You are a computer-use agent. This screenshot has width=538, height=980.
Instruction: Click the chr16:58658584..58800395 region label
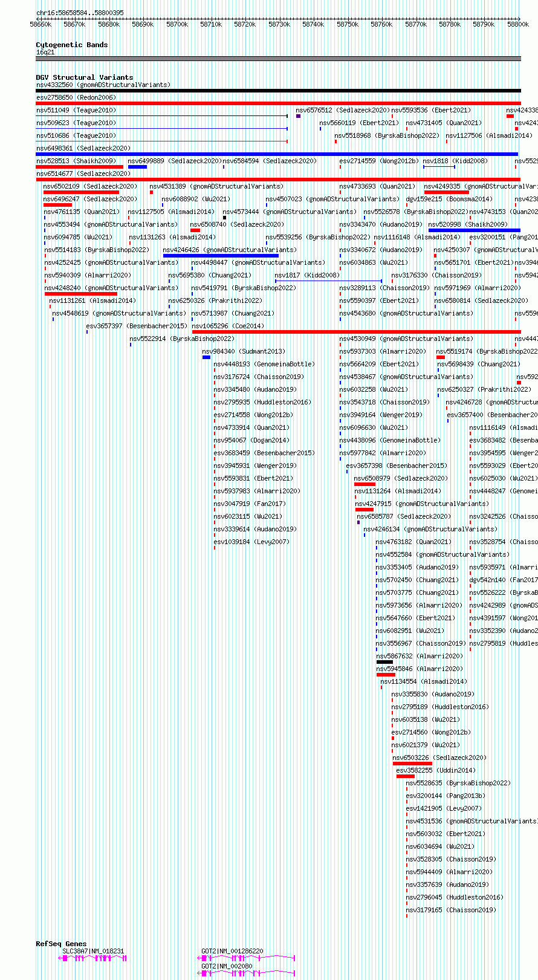click(x=80, y=13)
